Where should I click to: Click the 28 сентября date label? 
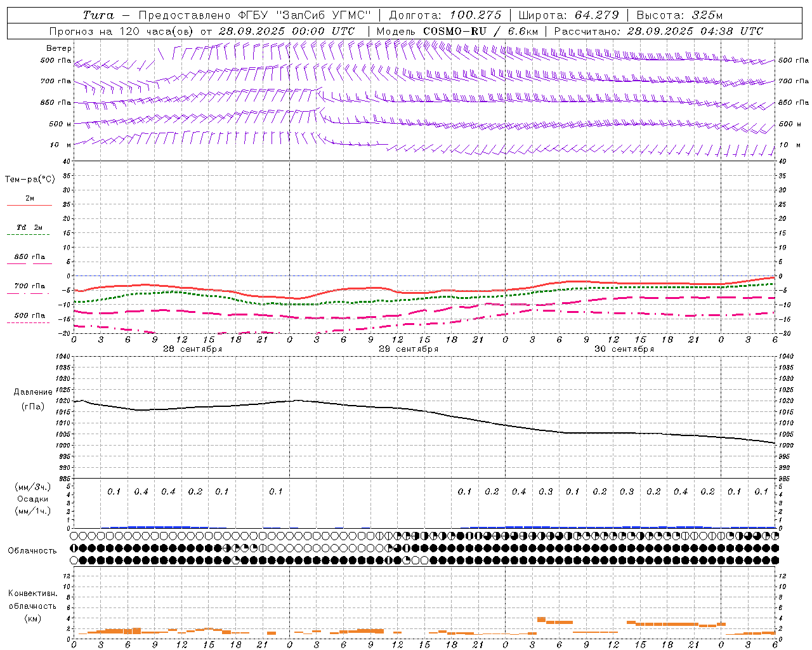[192, 349]
